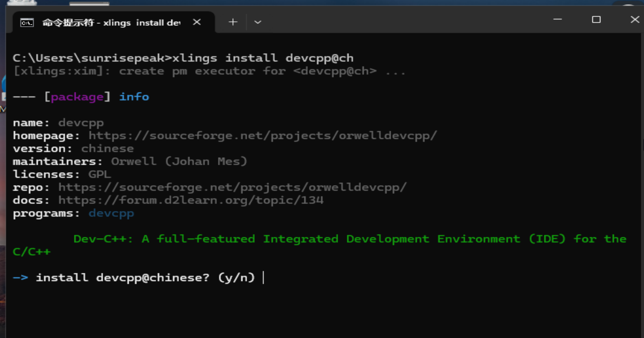644x338 pixels.
Task: Switch to the 命令提示符 xlings install tab
Action: pos(106,22)
